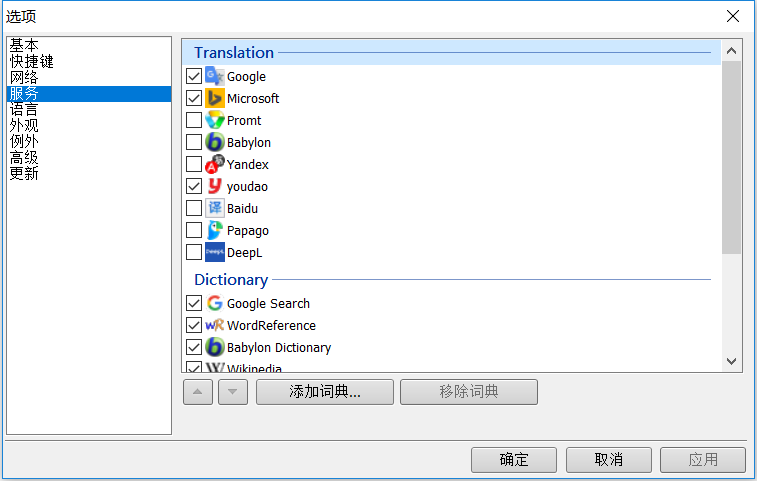The image size is (757, 481).
Task: Close the 选项 dialog window
Action: (x=733, y=16)
